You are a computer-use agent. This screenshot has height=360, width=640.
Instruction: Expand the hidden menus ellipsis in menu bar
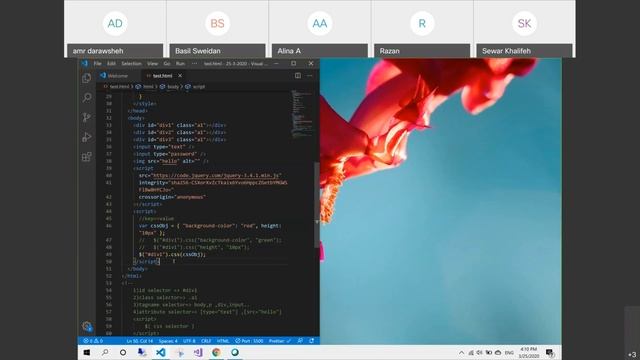tap(194, 64)
